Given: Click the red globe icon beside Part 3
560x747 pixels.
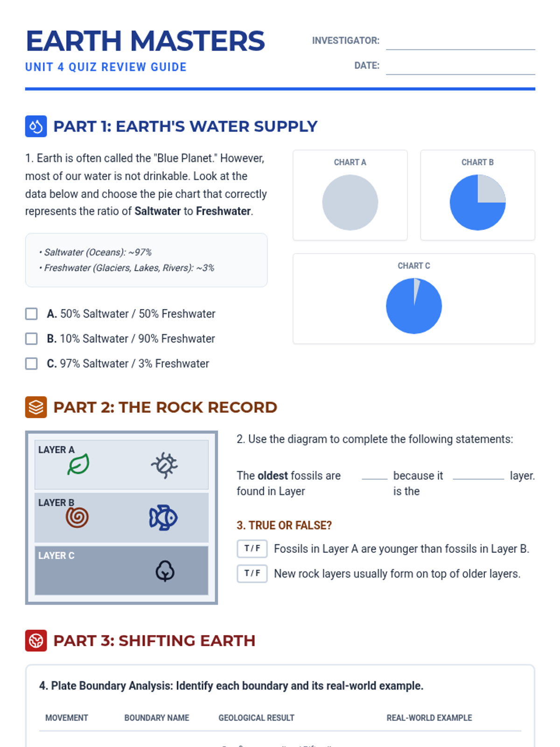Looking at the screenshot, I should [x=36, y=641].
